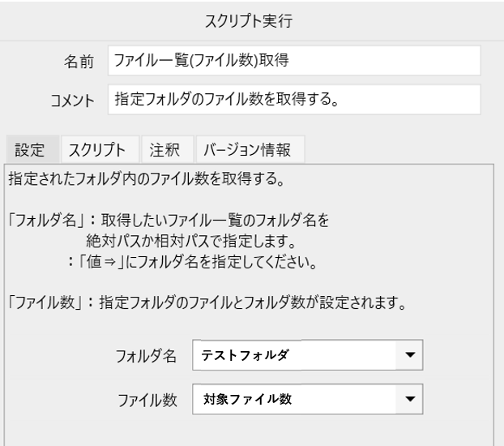Screen dimensions: 504x446
Task: Click the first description line 指定されたフォルダ内
Action: (146, 178)
